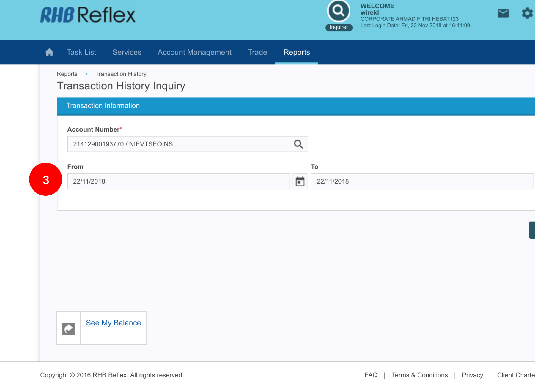Click the Reports breadcrumb link
This screenshot has width=535, height=392.
tap(67, 74)
